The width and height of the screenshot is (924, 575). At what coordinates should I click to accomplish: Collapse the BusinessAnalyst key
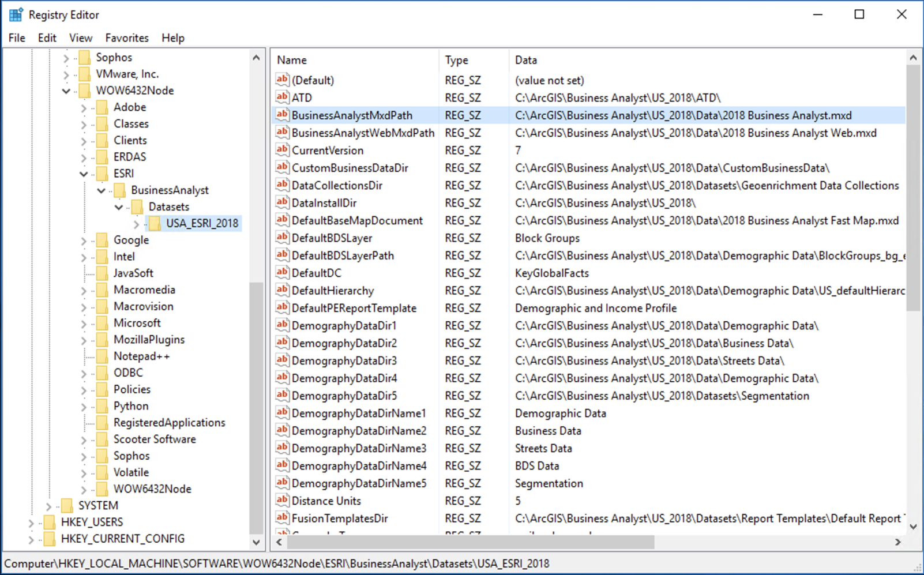tap(102, 190)
